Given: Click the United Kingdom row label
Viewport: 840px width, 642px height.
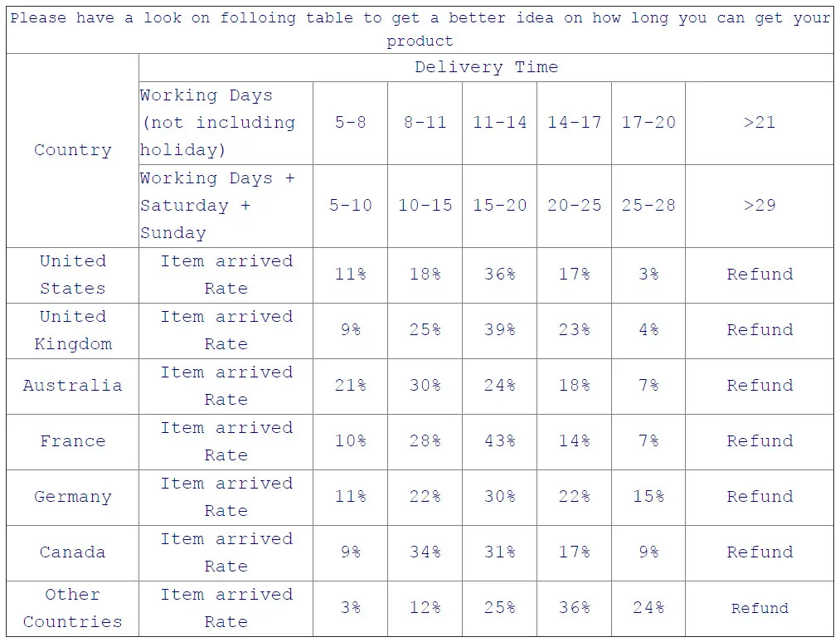Looking at the screenshot, I should tap(72, 331).
